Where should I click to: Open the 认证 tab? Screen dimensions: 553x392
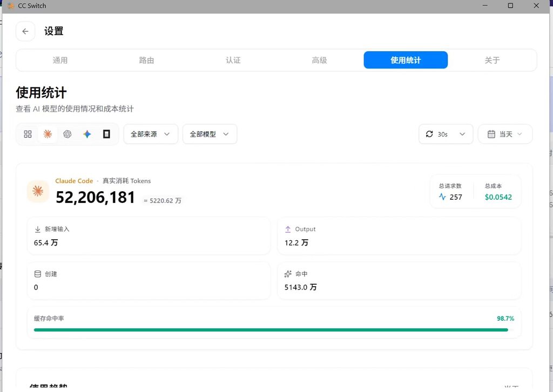pyautogui.click(x=233, y=60)
